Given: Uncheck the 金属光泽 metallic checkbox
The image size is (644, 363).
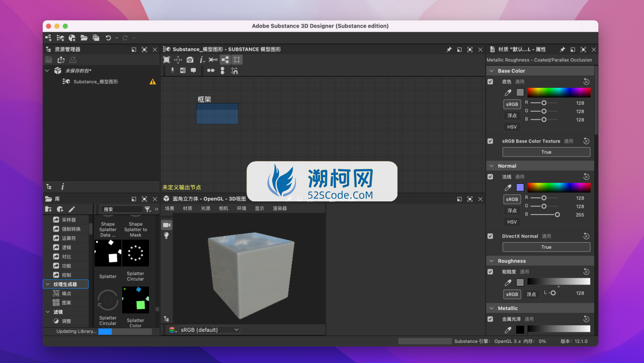Looking at the screenshot, I should click(x=491, y=319).
